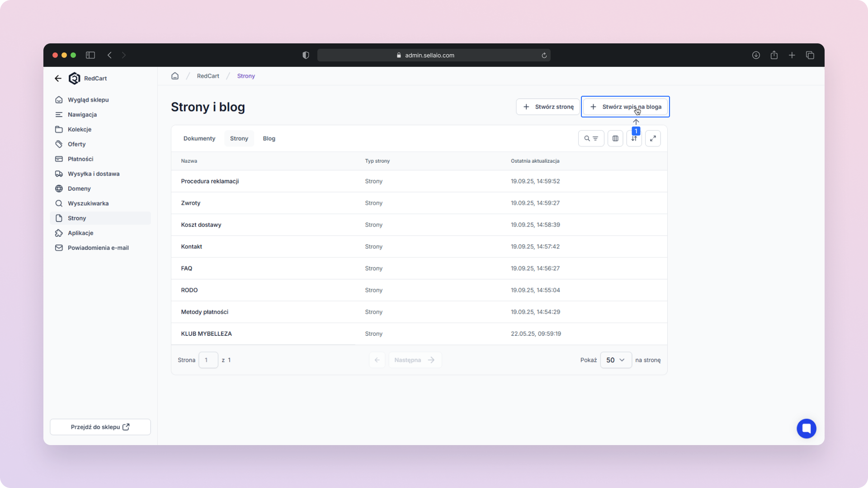Click the page number input field
Screen dimensions: 868x488
tap(208, 360)
